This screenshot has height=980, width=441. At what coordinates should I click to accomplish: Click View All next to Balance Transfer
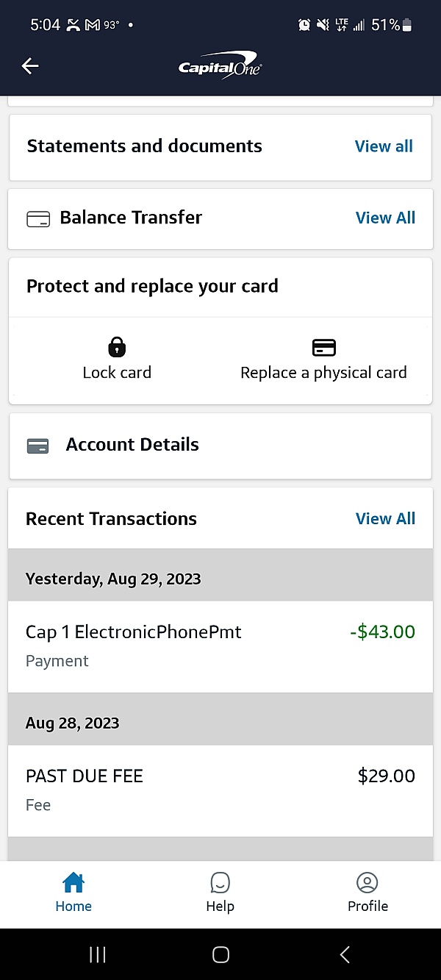385,218
